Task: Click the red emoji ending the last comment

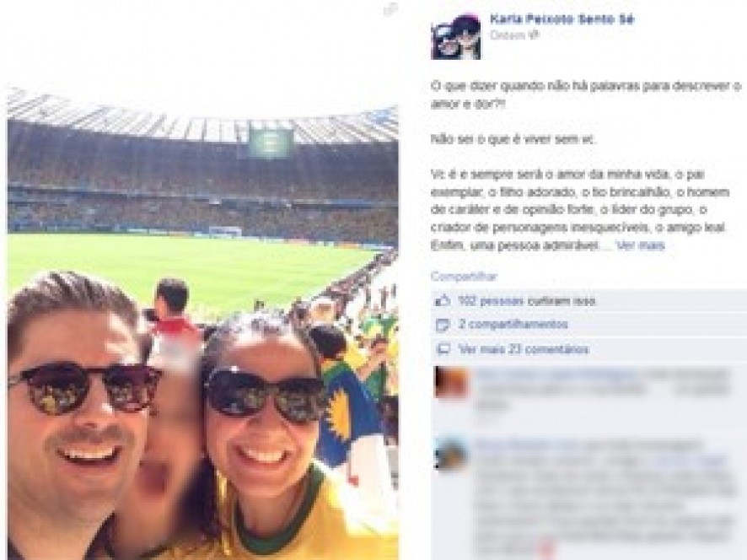Action: coord(547,547)
